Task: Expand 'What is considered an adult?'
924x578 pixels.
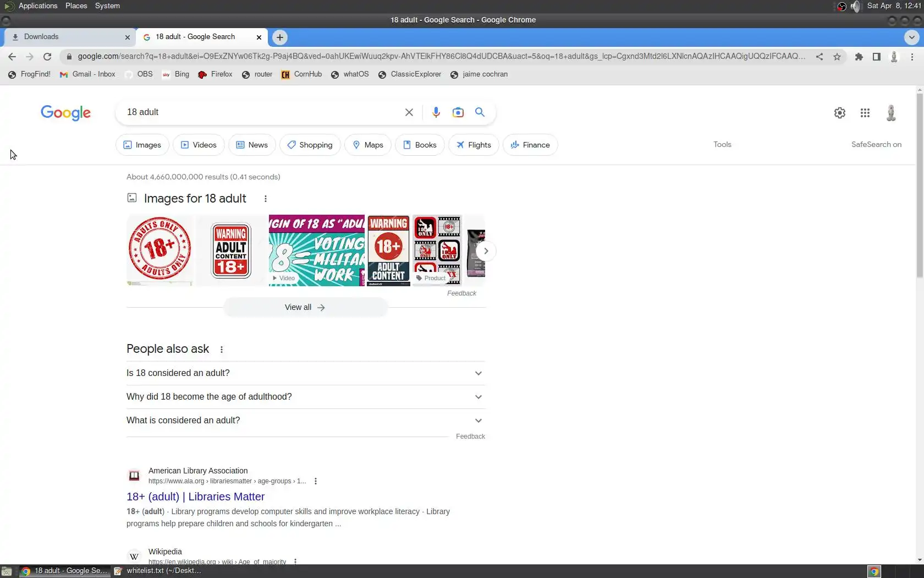Action: 305,421
